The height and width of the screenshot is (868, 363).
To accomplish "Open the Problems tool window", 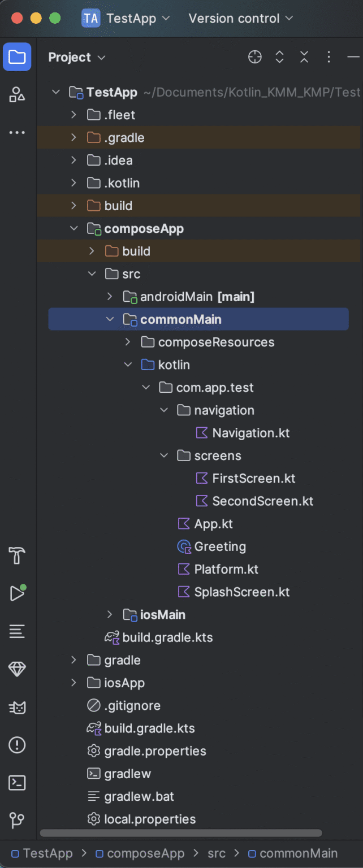I will [x=17, y=745].
